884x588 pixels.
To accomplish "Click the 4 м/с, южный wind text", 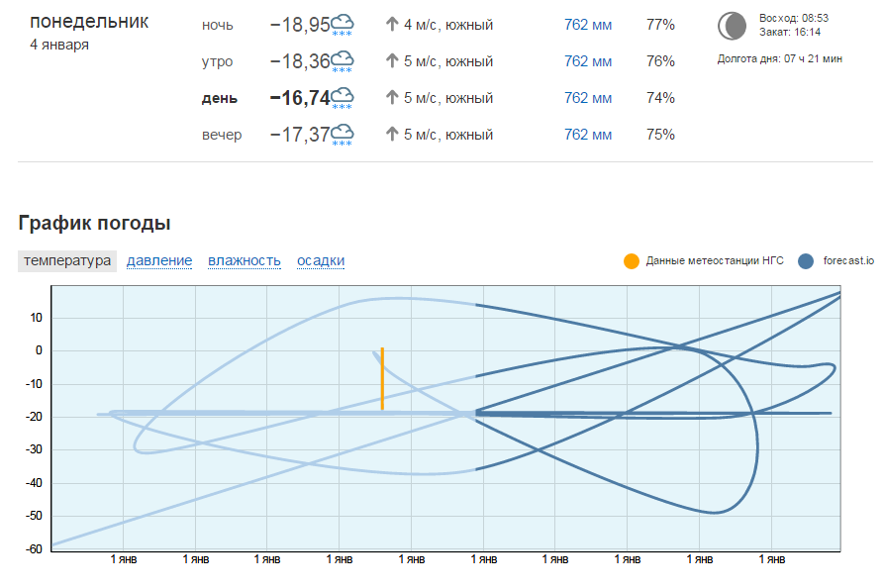I will click(x=448, y=25).
